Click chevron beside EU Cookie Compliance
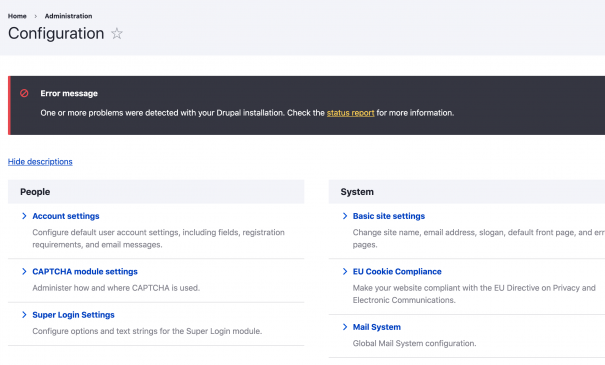This screenshot has width=605, height=365. 345,272
